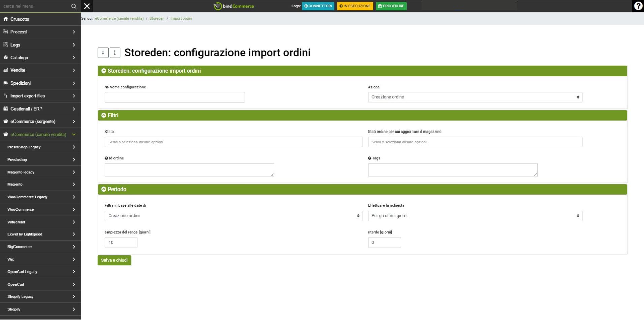Click the expand all sections icon button
The width and height of the screenshot is (644, 320).
click(x=115, y=53)
